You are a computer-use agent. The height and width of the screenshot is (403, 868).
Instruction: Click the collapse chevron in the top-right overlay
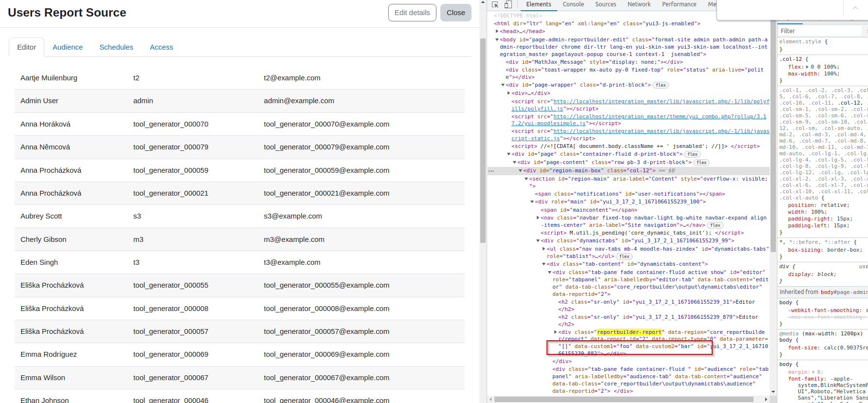(855, 8)
